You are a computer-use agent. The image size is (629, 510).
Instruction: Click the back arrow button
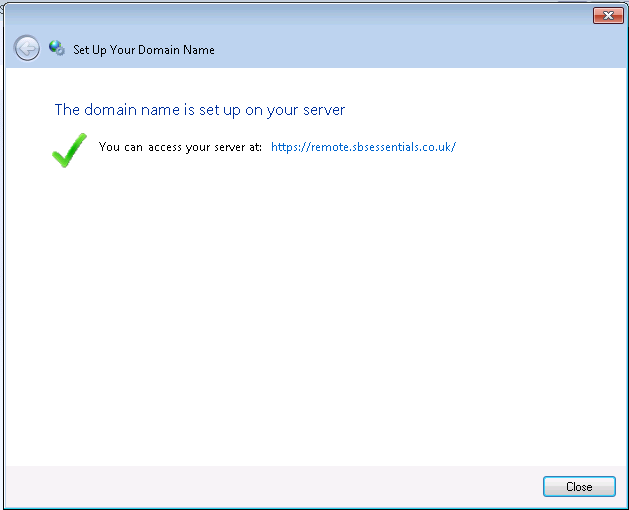27,48
